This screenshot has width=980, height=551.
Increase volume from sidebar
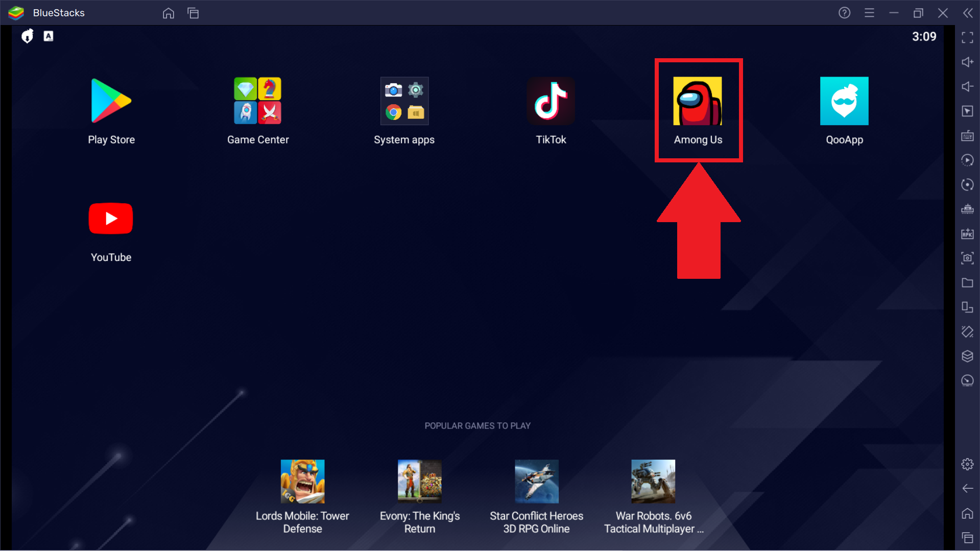(x=967, y=62)
